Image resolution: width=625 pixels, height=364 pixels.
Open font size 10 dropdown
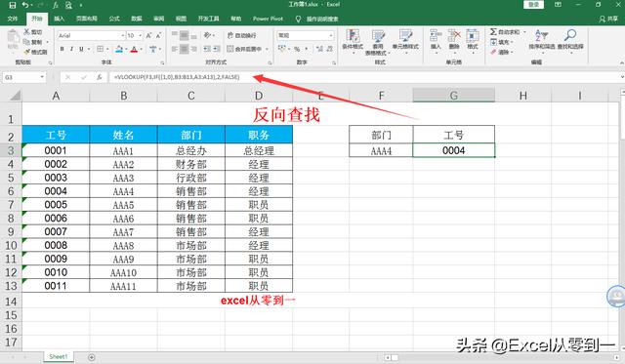(x=141, y=35)
